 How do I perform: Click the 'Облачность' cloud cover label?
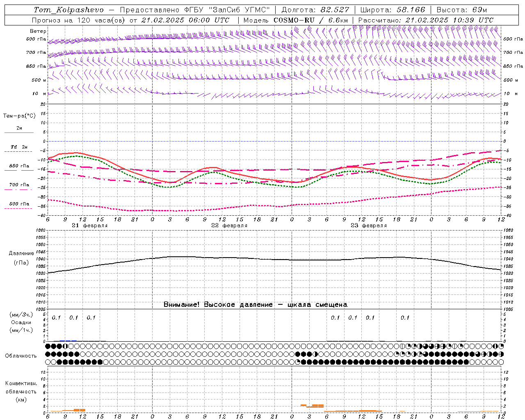pyautogui.click(x=21, y=356)
